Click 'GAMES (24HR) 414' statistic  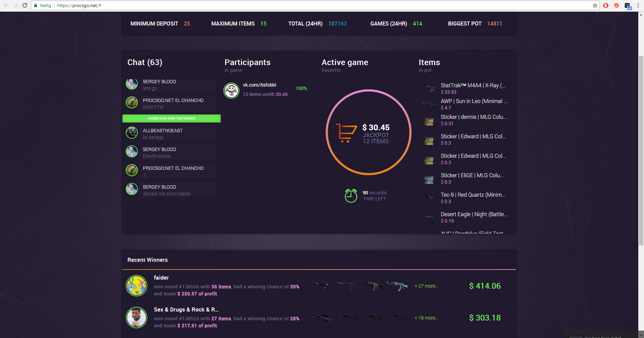coord(396,23)
